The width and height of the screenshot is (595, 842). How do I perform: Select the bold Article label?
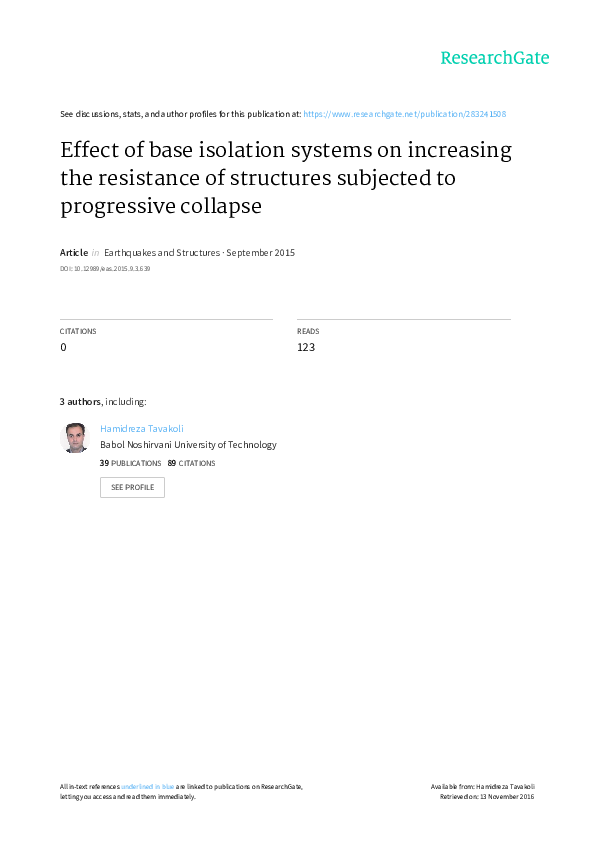[74, 252]
